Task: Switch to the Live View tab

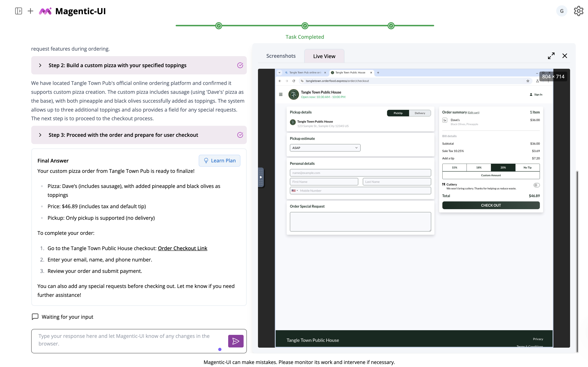Action: 324,56
